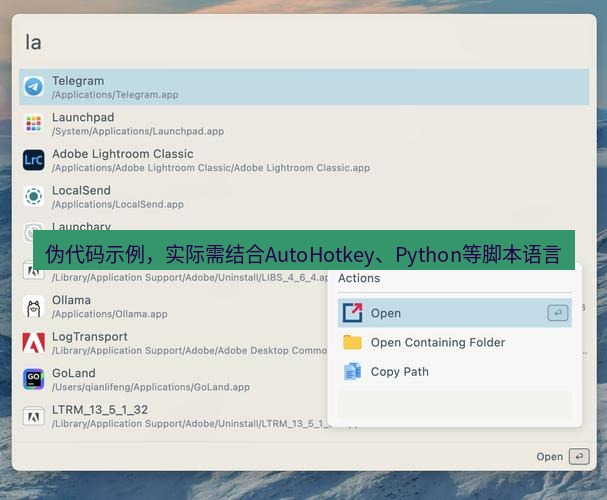Select the Telegram result title

tap(78, 80)
